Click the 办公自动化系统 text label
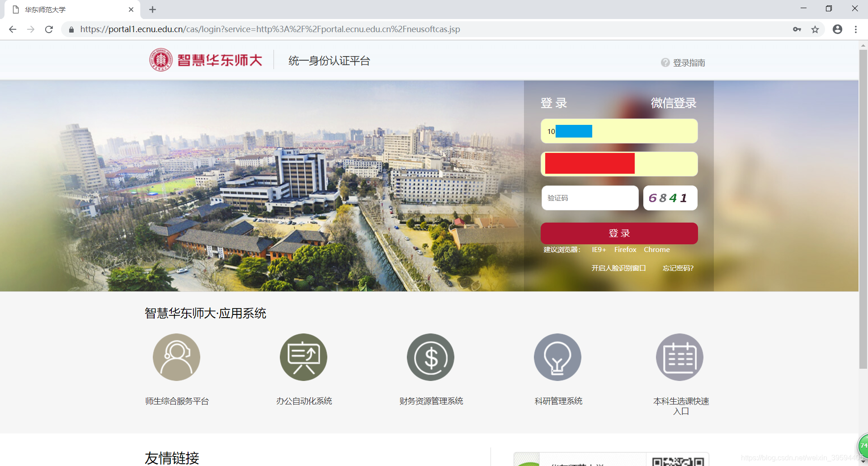 [x=304, y=401]
